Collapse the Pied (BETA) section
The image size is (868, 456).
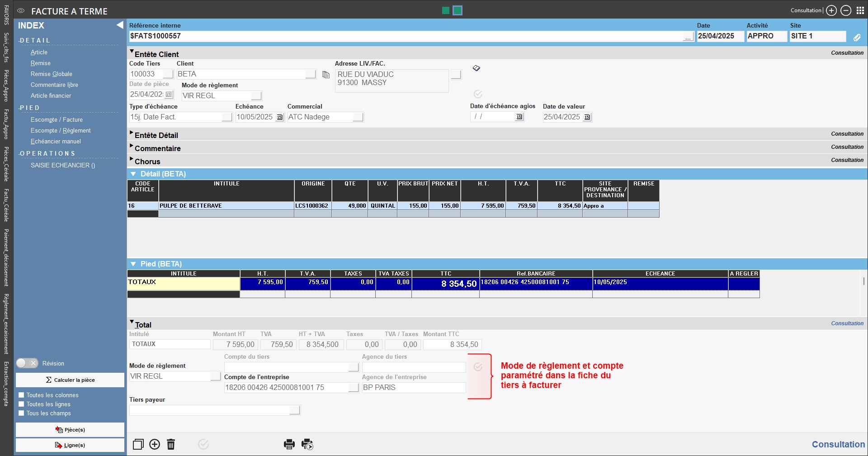133,264
